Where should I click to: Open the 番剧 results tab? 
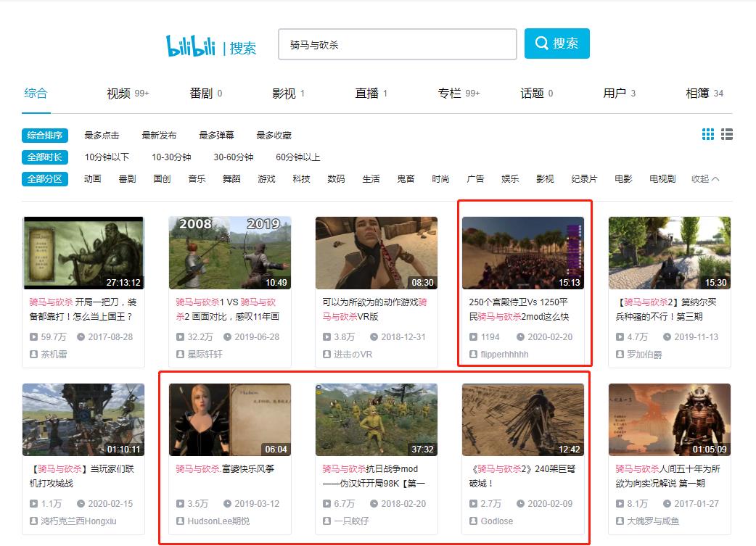click(x=206, y=93)
